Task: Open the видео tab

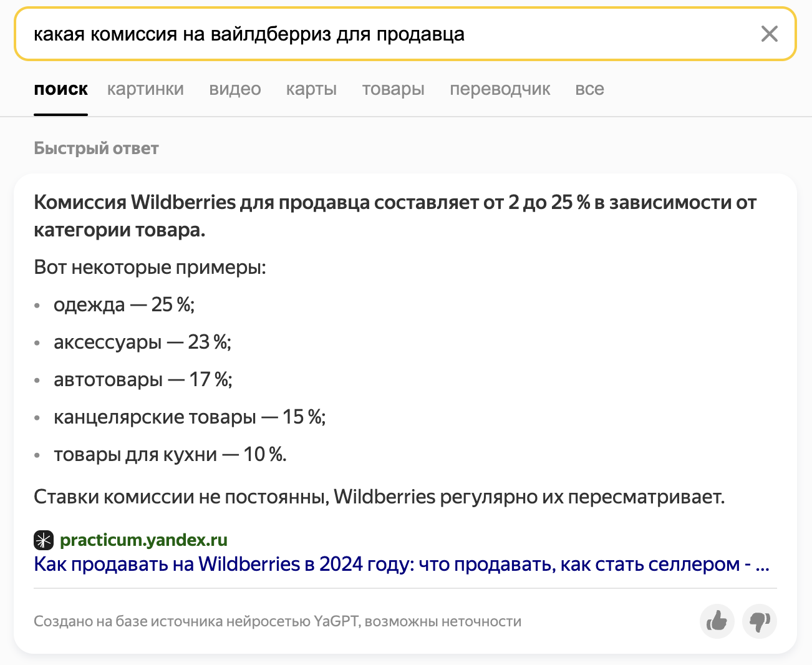Action: tap(235, 89)
